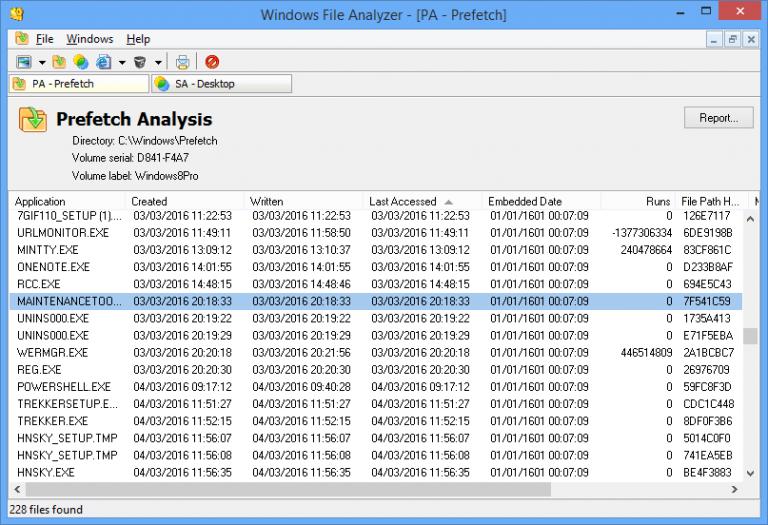The width and height of the screenshot is (768, 525).
Task: Open dropdown arrow beside Internet Explorer icon
Action: [121, 62]
